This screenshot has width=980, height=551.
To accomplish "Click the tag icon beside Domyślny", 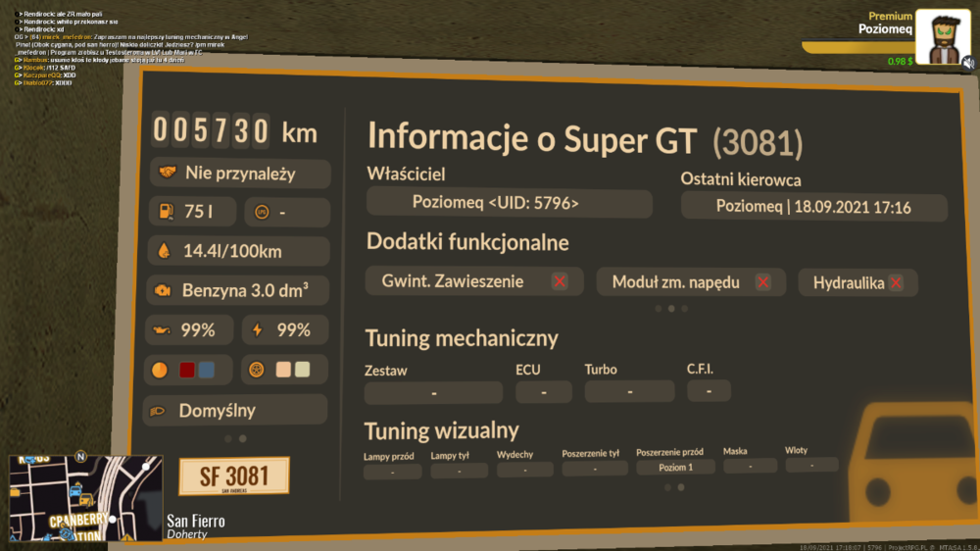I will click(x=158, y=411).
